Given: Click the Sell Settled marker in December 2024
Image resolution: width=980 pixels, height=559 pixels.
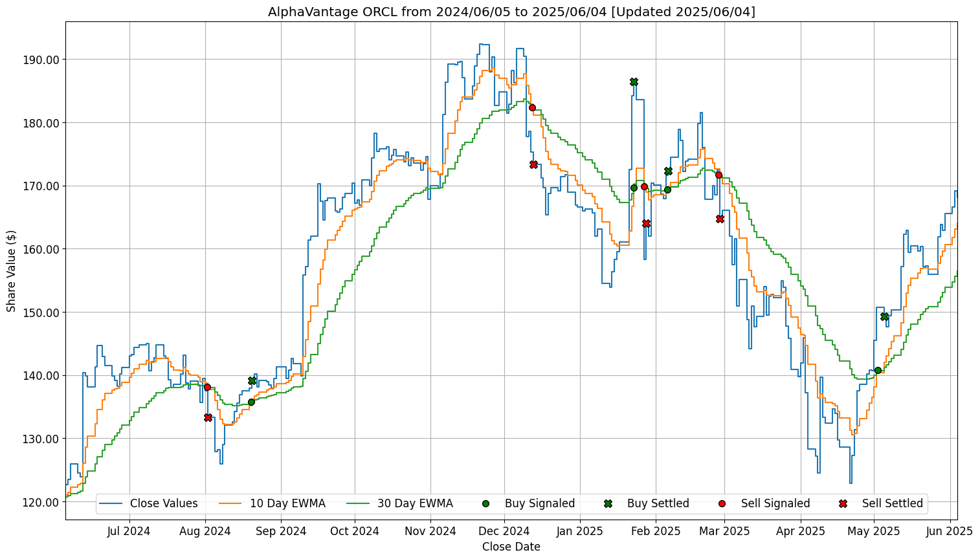Looking at the screenshot, I should (533, 164).
